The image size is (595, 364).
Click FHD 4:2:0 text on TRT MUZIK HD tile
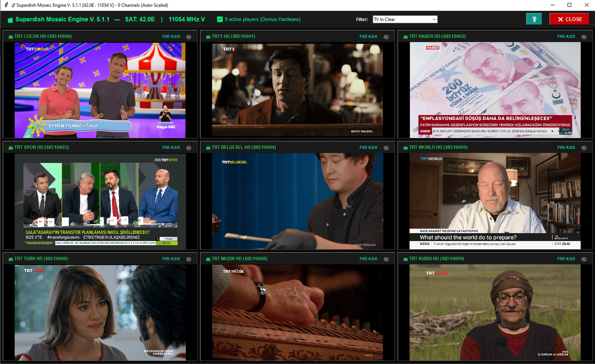click(x=368, y=259)
